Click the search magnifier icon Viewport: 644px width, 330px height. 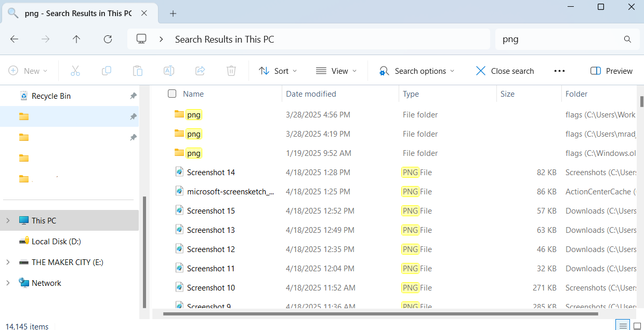point(627,39)
